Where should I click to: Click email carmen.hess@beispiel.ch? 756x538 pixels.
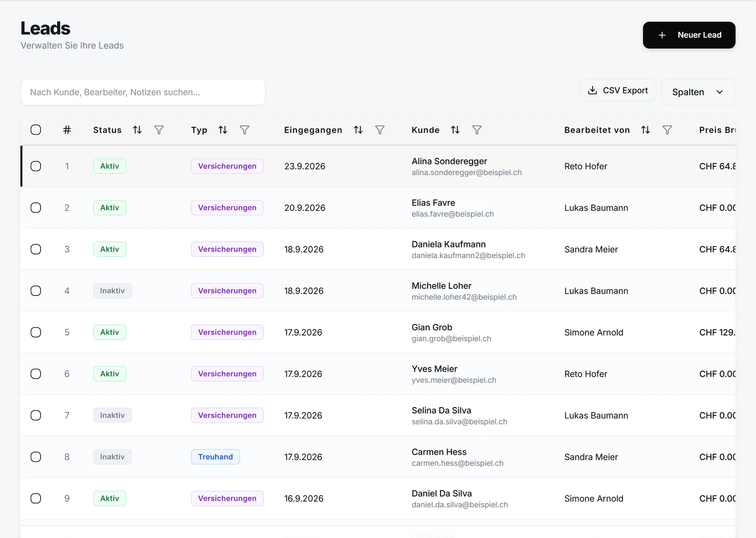457,463
